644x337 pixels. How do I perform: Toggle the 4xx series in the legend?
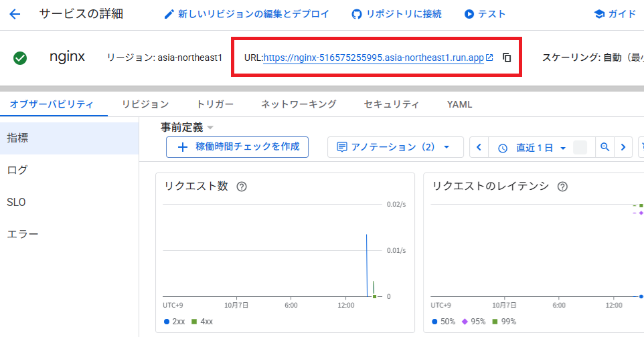click(x=202, y=322)
